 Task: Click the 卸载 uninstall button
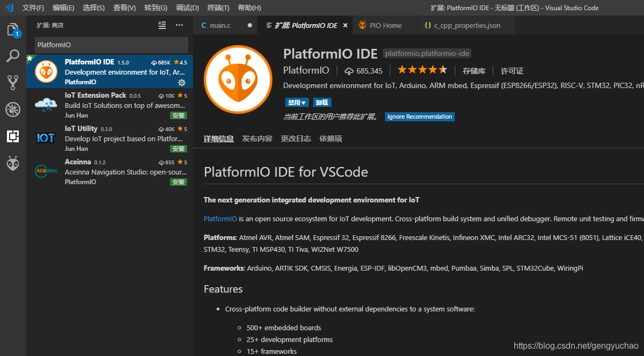(x=322, y=102)
